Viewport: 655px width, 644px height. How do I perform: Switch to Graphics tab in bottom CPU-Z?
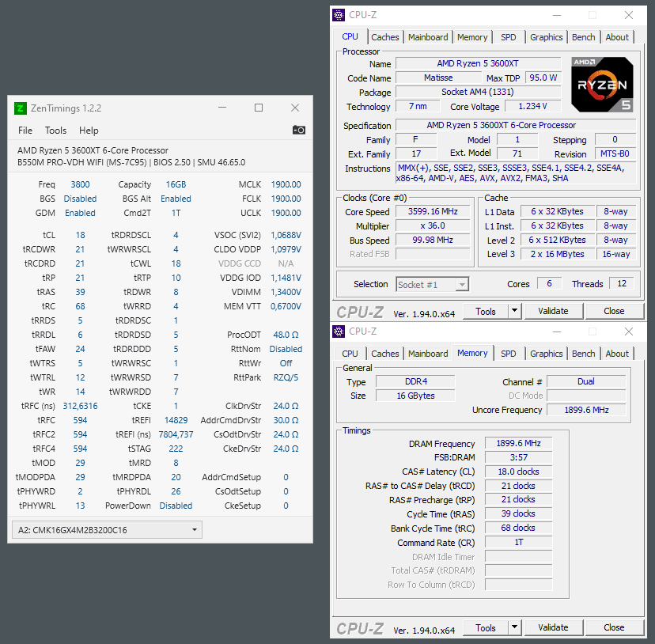point(546,354)
